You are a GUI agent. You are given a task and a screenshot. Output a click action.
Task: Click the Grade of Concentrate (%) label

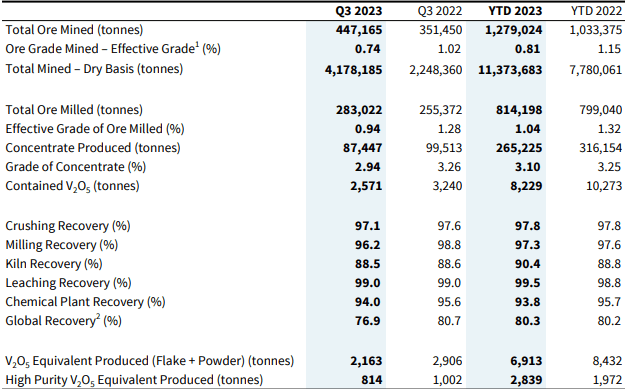point(76,167)
